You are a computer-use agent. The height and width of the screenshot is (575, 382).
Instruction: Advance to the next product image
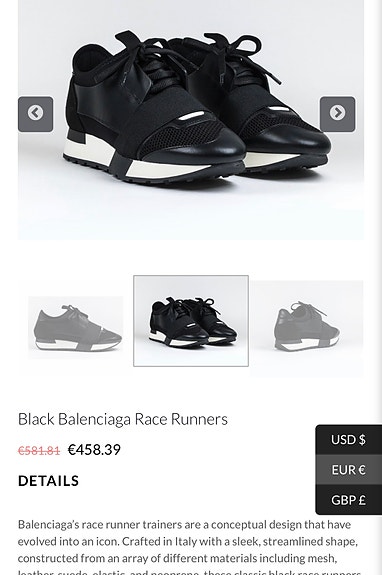tap(337, 114)
